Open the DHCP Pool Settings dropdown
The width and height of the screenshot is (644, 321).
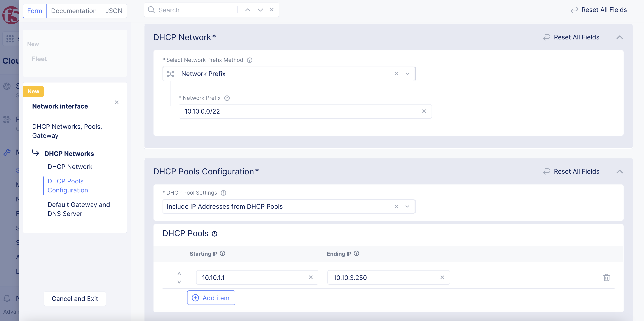pos(407,207)
